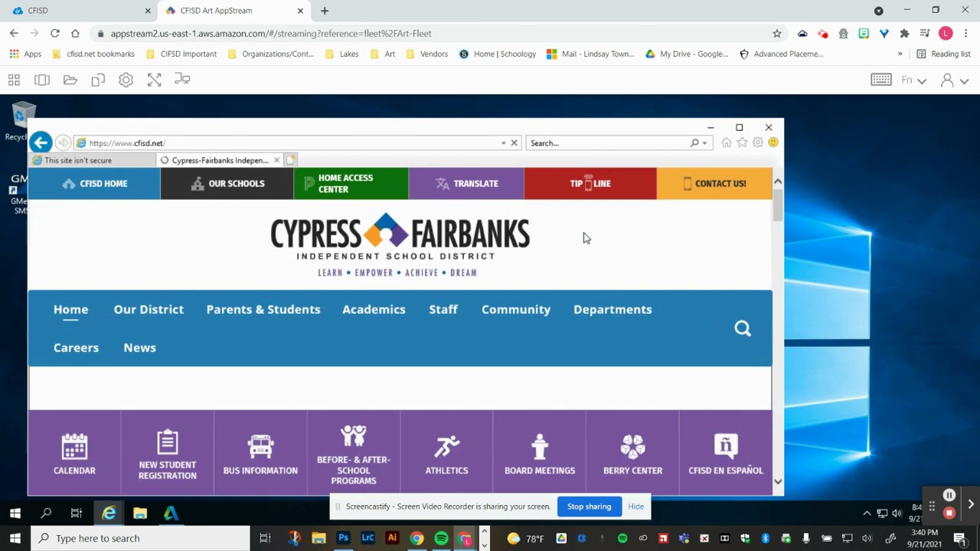Click the site search magnifier icon
The image size is (980, 551).
coord(743,328)
